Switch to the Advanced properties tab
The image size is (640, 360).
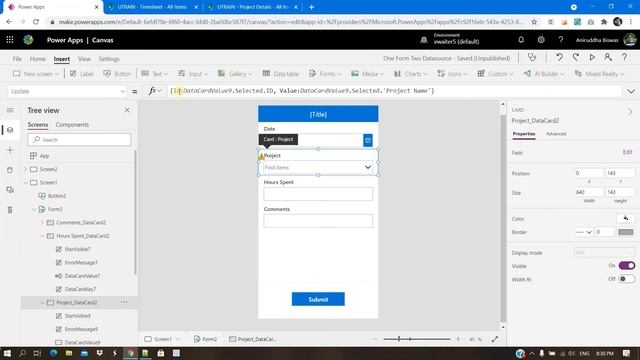pyautogui.click(x=556, y=133)
